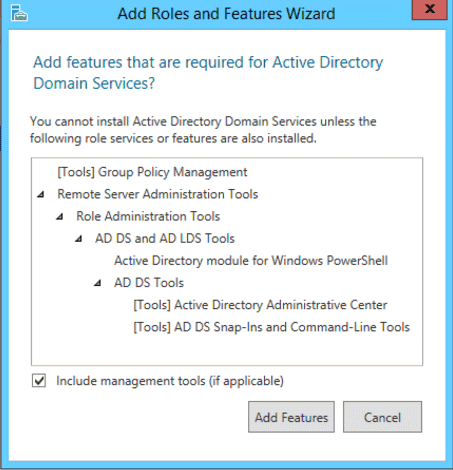Select Group Policy Management tree item
This screenshot has height=470, width=453.
(152, 172)
